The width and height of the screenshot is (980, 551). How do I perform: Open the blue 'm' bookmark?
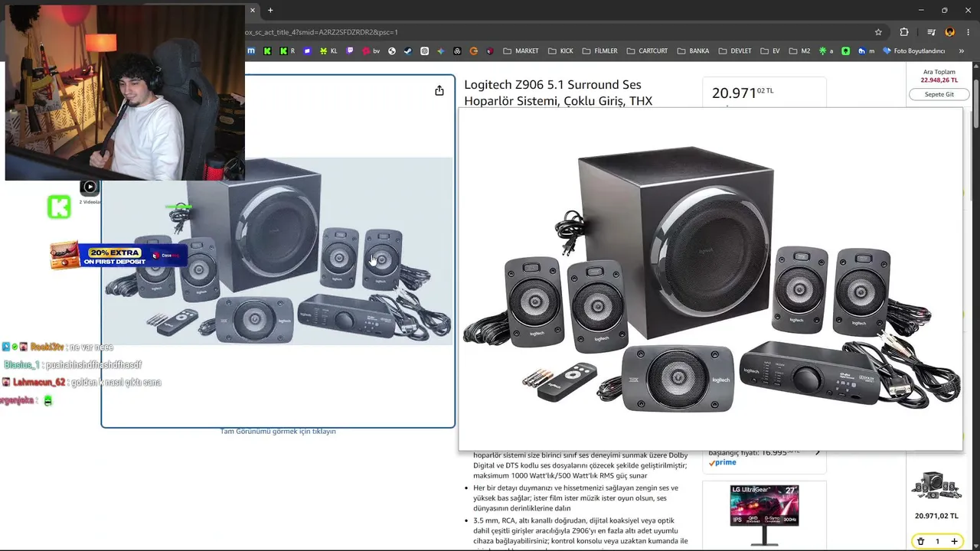(867, 51)
